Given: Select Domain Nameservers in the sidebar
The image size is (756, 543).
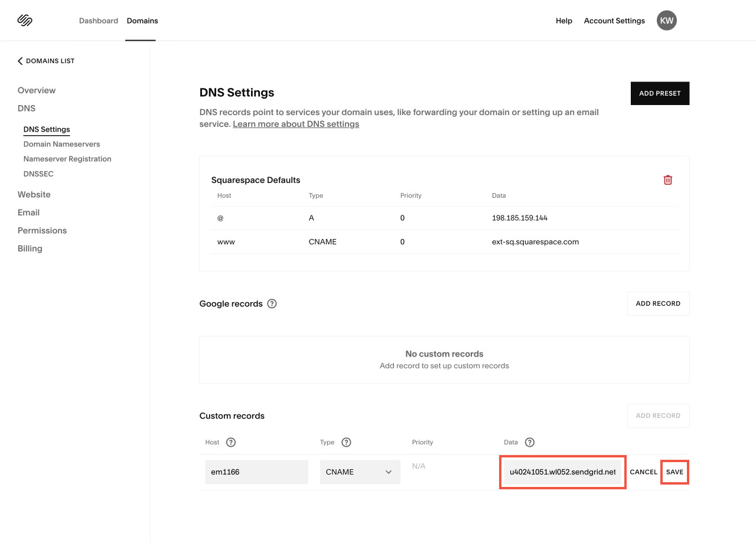Looking at the screenshot, I should (x=61, y=143).
